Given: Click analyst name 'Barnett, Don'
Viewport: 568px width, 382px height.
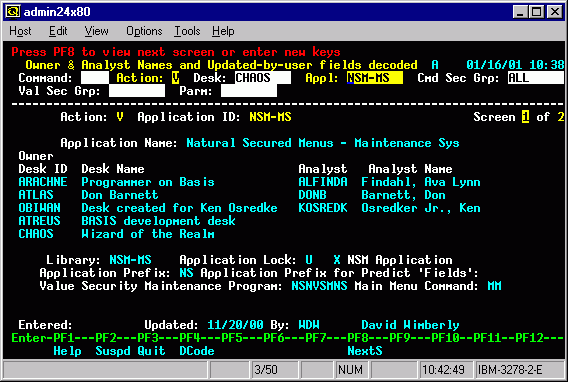Looking at the screenshot, I should pos(404,195).
